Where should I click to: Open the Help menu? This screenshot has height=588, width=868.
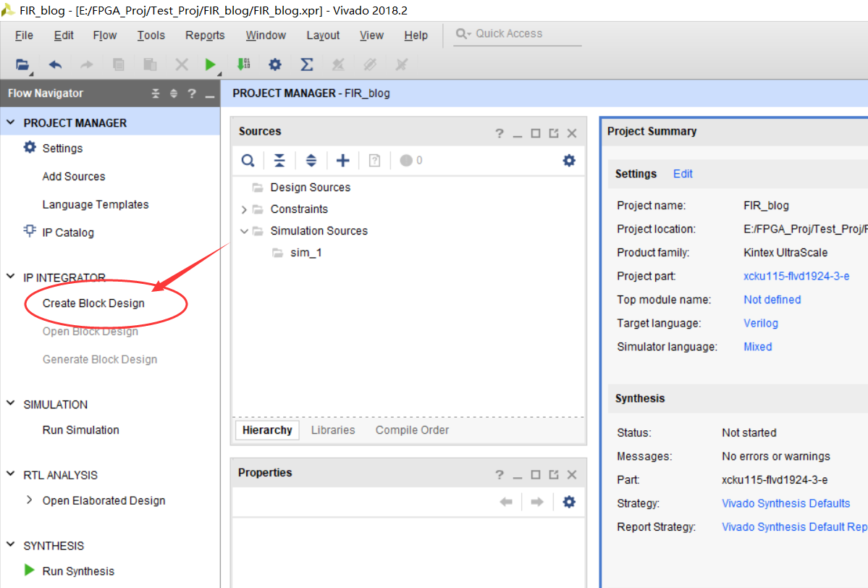[416, 35]
